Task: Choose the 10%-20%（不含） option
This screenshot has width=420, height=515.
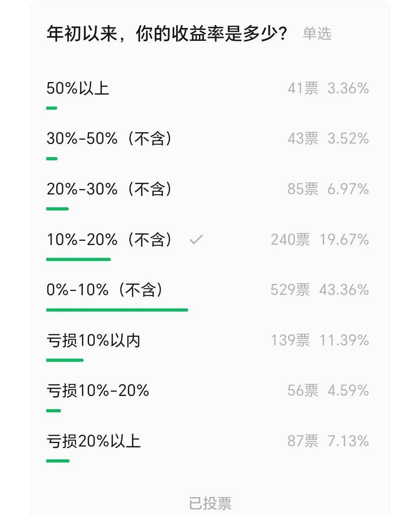Action: coord(109,240)
